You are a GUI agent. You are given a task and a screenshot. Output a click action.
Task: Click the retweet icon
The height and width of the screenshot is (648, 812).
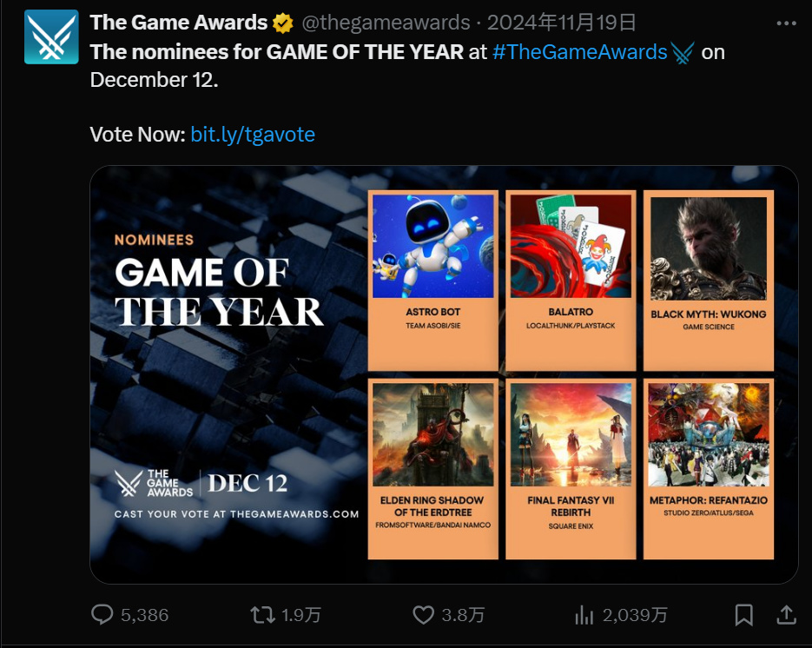click(x=261, y=615)
